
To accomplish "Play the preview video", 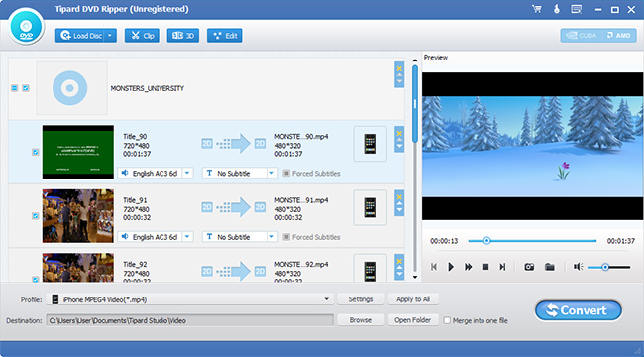I will (x=451, y=267).
